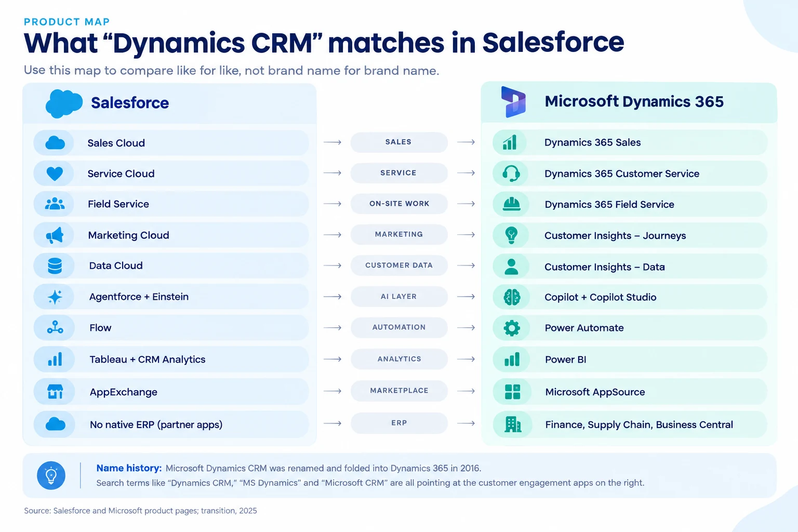This screenshot has width=798, height=532.
Task: Click the Source citation line
Action: point(140,511)
